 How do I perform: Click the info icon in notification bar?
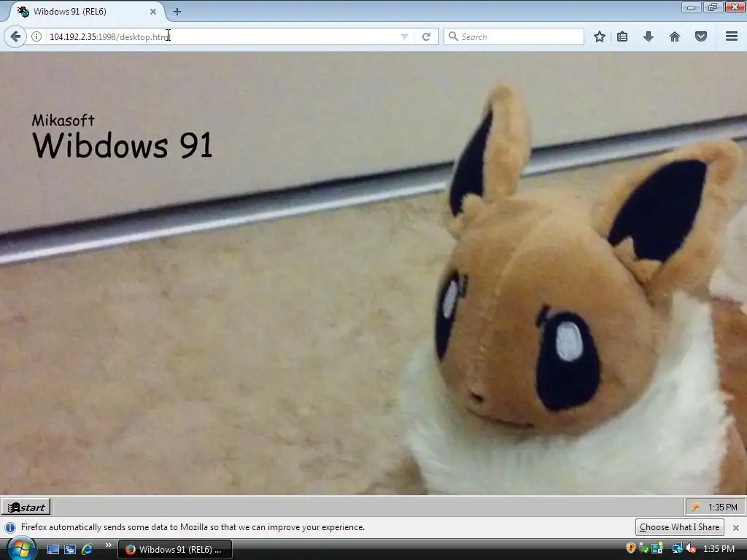(x=10, y=528)
